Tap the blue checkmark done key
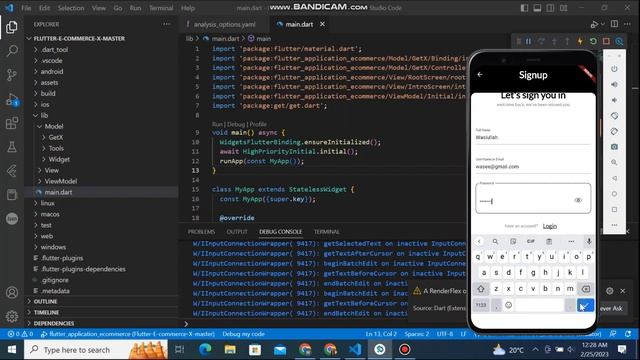This screenshot has height=360, width=640. [585, 305]
